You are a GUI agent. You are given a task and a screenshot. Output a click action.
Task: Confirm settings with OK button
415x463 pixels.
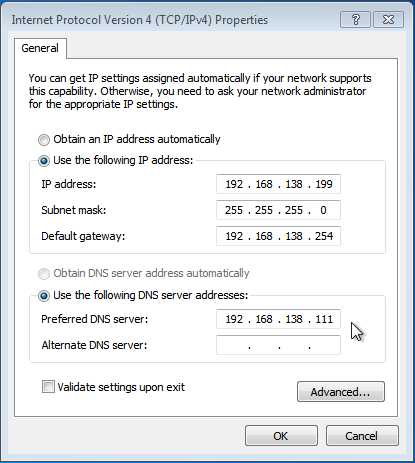[281, 436]
